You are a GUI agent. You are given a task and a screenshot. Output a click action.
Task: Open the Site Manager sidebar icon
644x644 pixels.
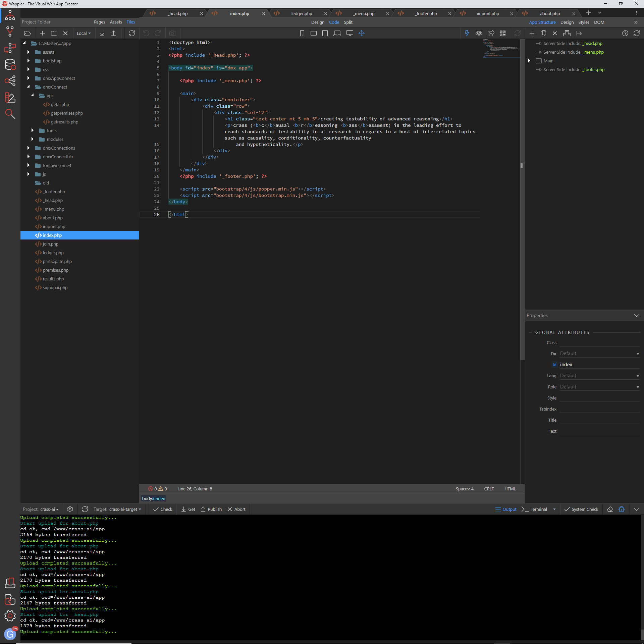pos(10,15)
